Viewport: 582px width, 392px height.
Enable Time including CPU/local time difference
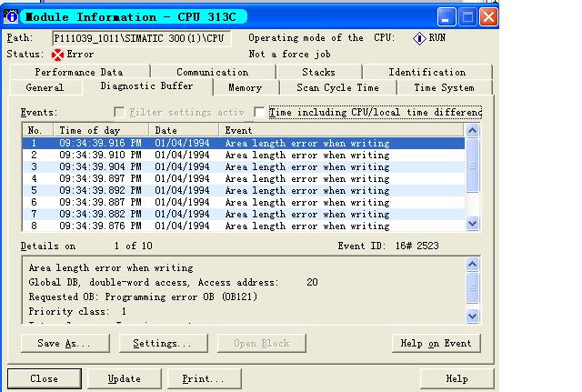pos(259,112)
